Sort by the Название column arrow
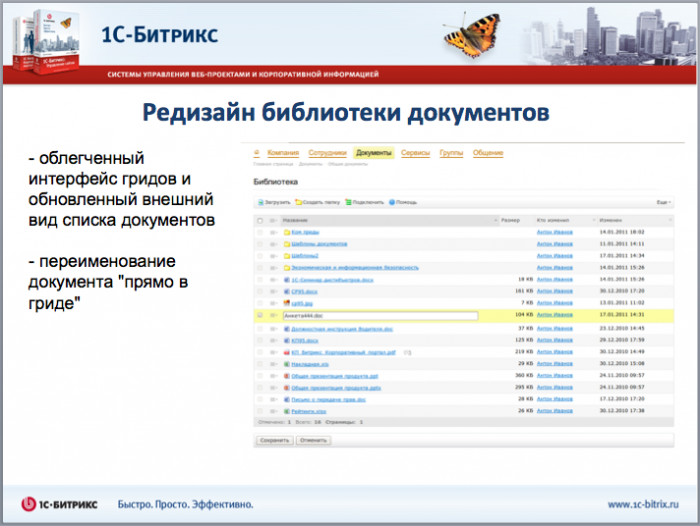 pos(496,221)
